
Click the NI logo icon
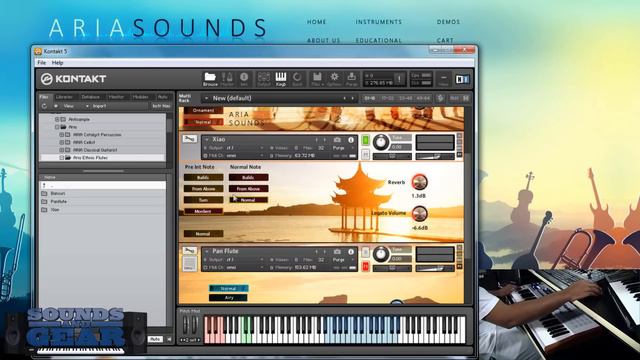(x=462, y=79)
